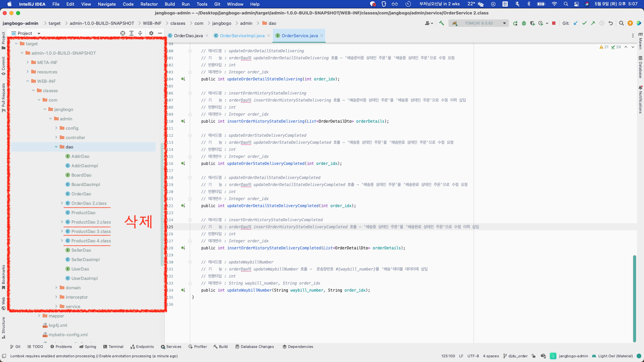This screenshot has height=362, width=644.
Task: Click the Build project hammer icon
Action: click(441, 23)
